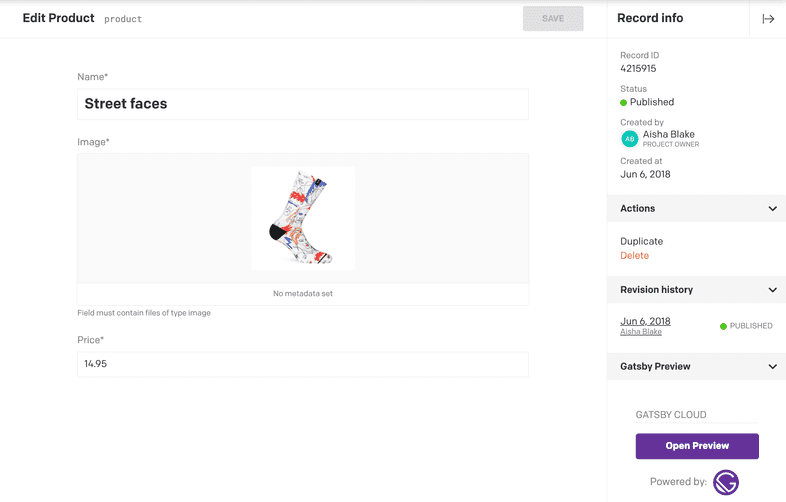Click the Gatsby logo icon
Viewport: 786px width, 502px height.
point(725,482)
